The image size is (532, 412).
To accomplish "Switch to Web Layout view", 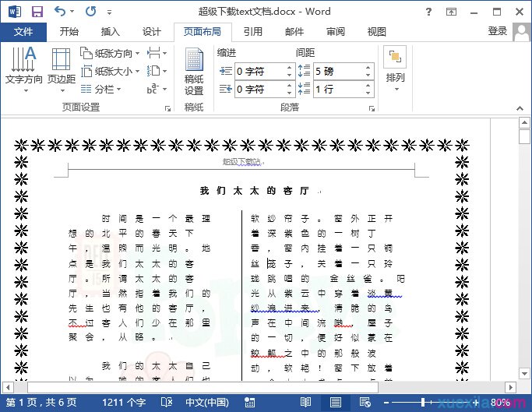I will click(365, 403).
